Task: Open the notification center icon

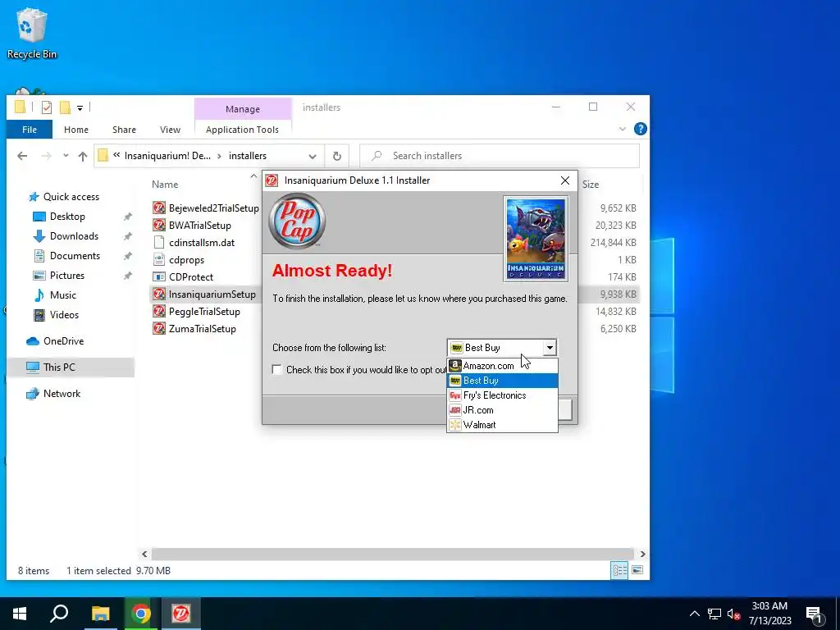Action: click(815, 614)
